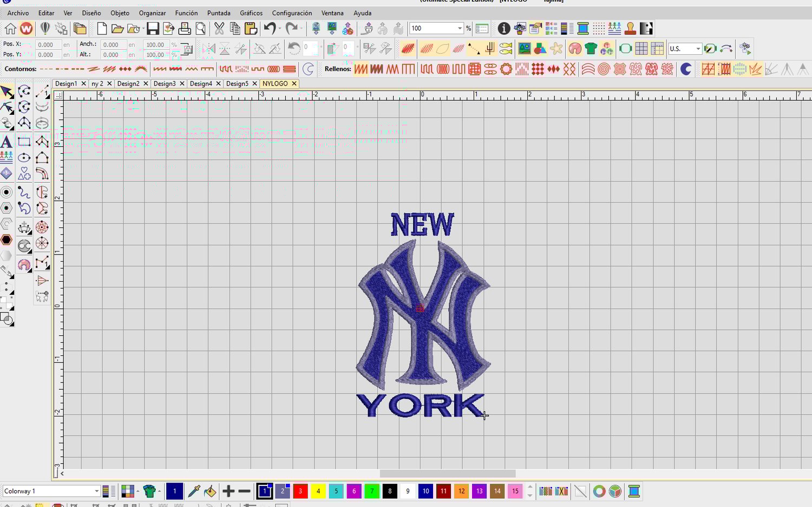Switch to the Design4 tab
This screenshot has width=812, height=507.
point(201,83)
